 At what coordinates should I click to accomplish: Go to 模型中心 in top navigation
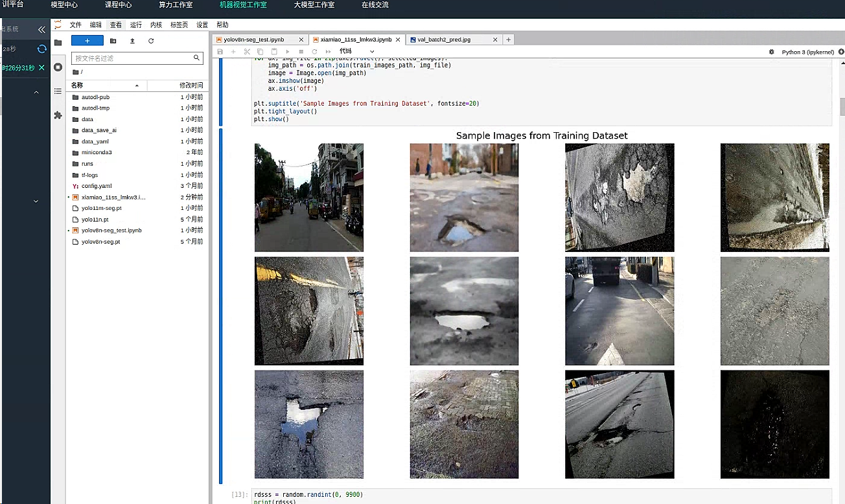[x=64, y=5]
